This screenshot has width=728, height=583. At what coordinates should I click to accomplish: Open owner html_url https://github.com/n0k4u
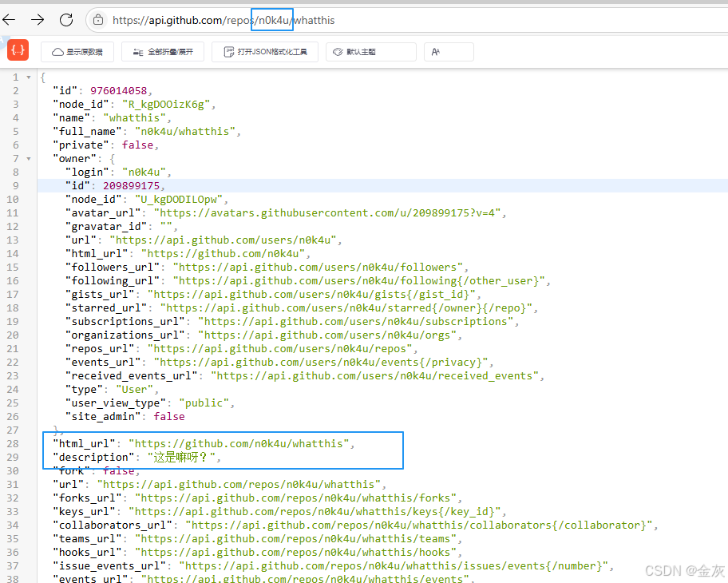pos(224,254)
